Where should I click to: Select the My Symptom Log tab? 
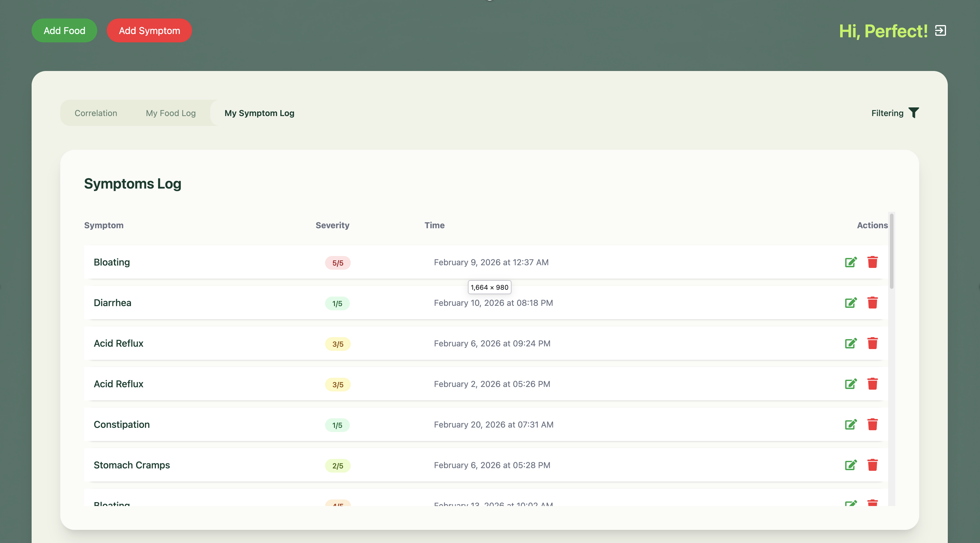(259, 113)
